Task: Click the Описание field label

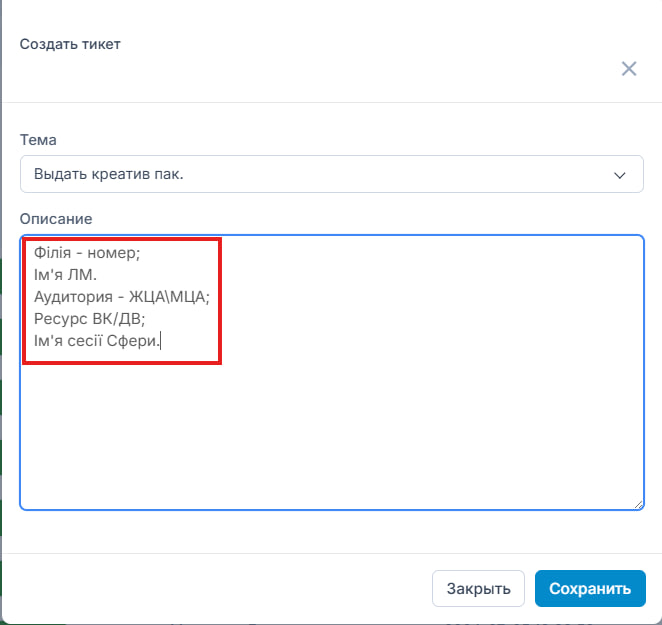Action: point(56,218)
